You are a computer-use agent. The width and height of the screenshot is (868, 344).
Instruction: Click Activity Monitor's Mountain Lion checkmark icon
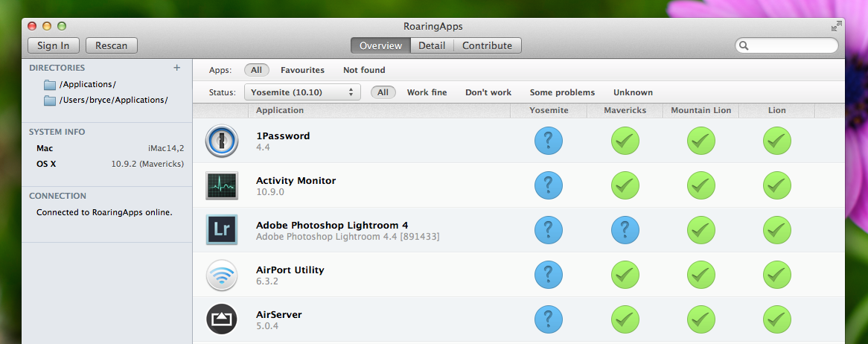click(x=701, y=185)
